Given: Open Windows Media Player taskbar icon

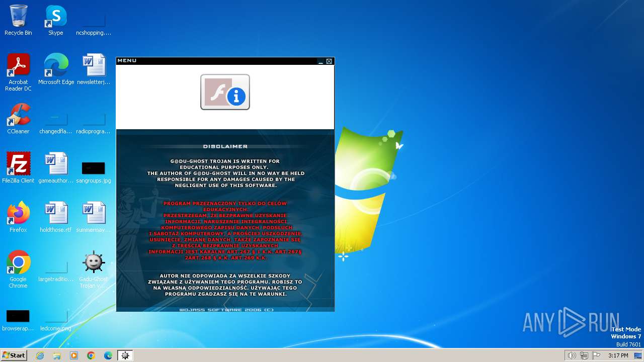Looking at the screenshot, I should [74, 355].
